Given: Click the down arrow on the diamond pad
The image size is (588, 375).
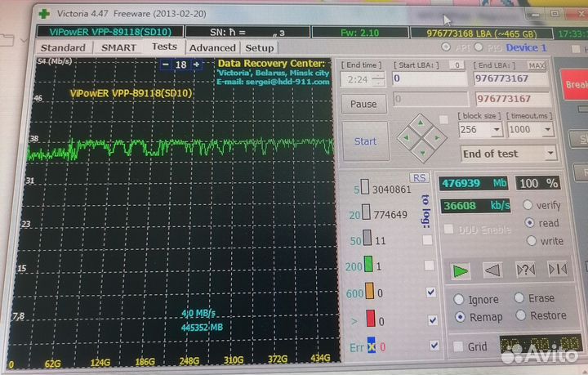Looking at the screenshot, I should point(422,153).
